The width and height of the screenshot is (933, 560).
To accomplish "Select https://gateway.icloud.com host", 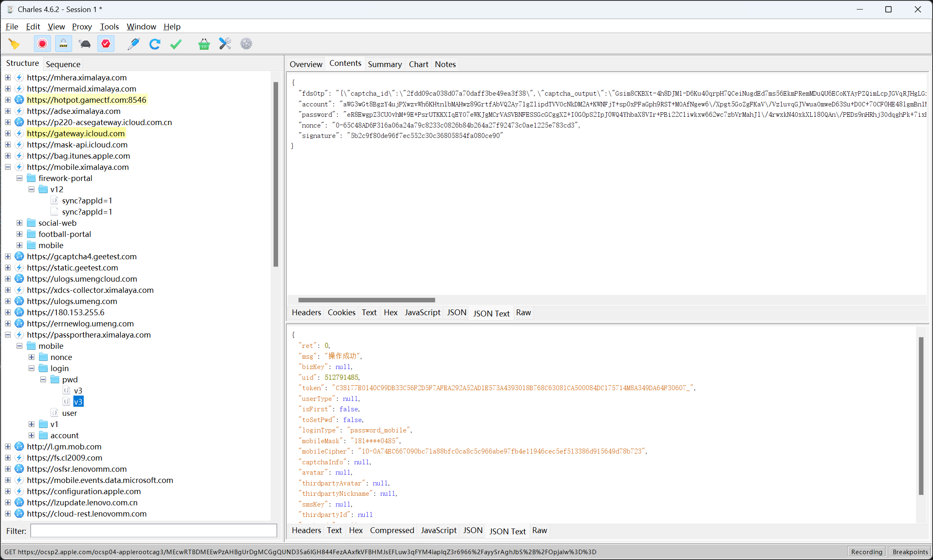I will pyautogui.click(x=76, y=133).
